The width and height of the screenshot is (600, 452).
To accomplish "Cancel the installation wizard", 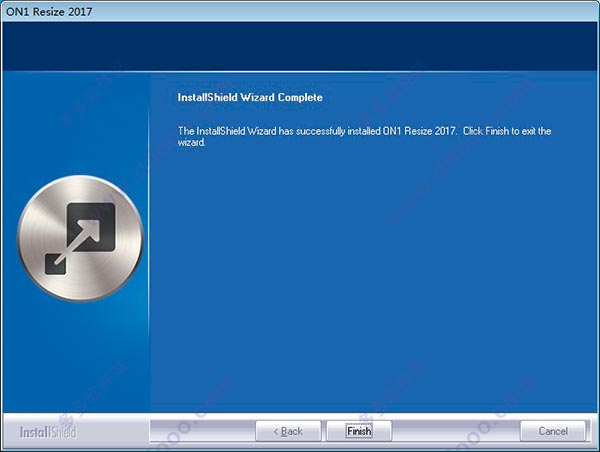I will (x=553, y=431).
